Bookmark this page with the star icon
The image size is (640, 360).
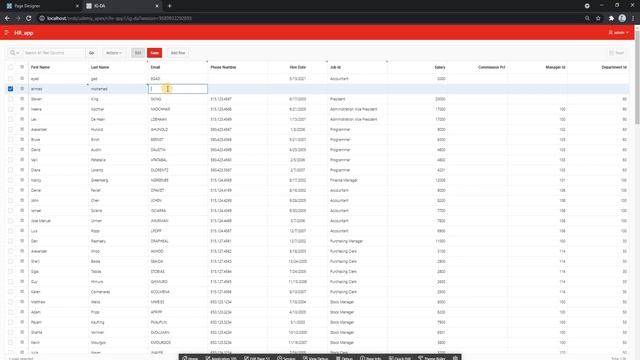598,18
